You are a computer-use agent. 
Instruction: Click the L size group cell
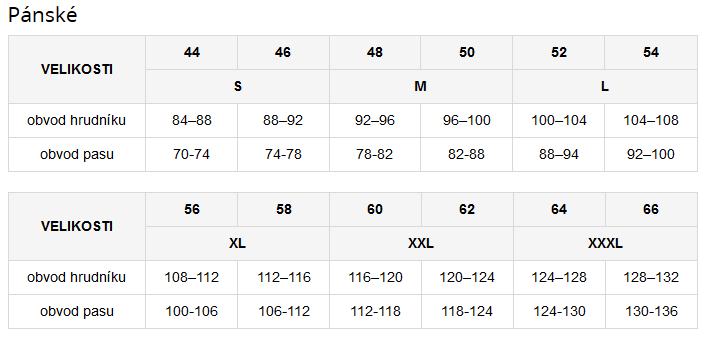tap(605, 86)
